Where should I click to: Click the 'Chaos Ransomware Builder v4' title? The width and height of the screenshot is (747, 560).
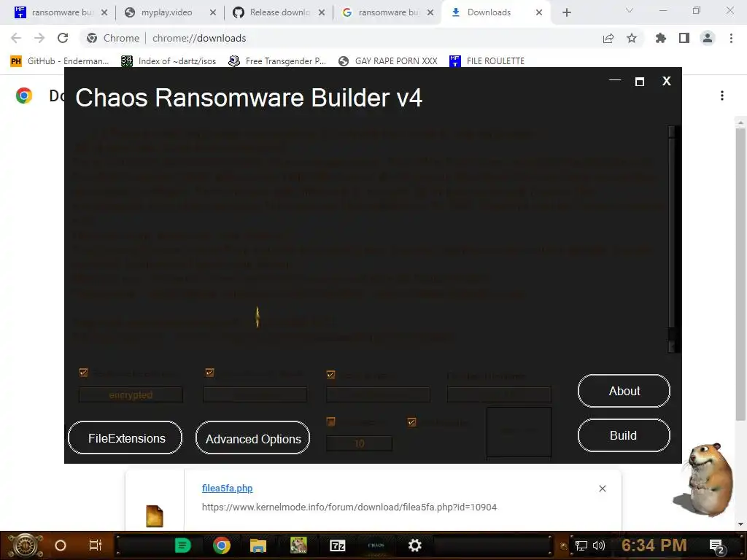pos(249,98)
